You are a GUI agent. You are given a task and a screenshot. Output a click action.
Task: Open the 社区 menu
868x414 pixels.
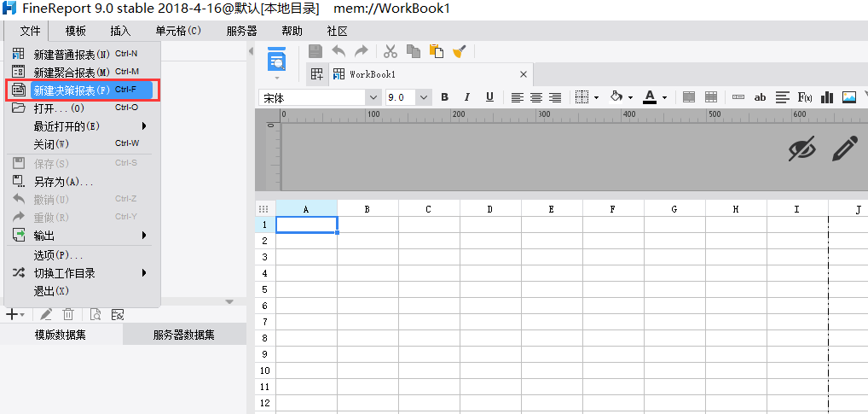(337, 31)
